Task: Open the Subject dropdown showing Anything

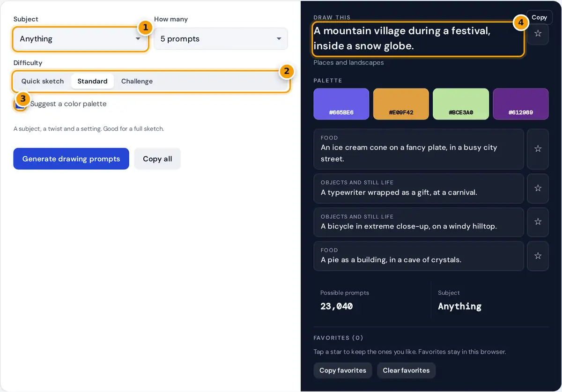Action: pos(80,39)
